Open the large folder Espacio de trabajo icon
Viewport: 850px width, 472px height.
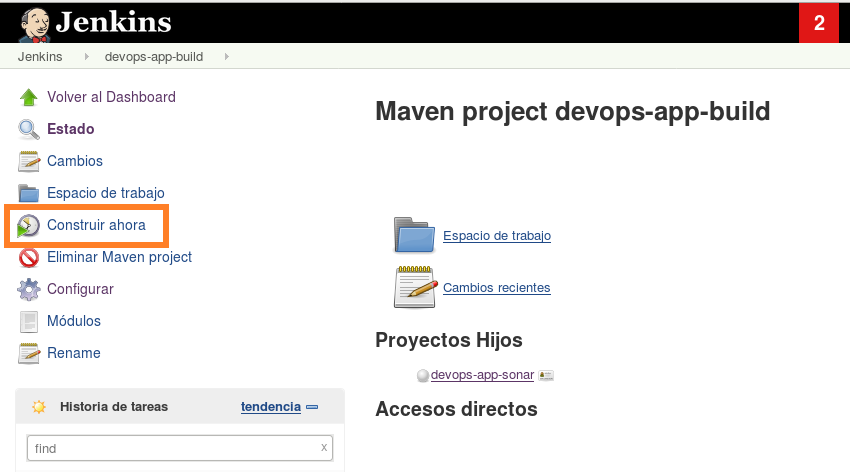[414, 235]
